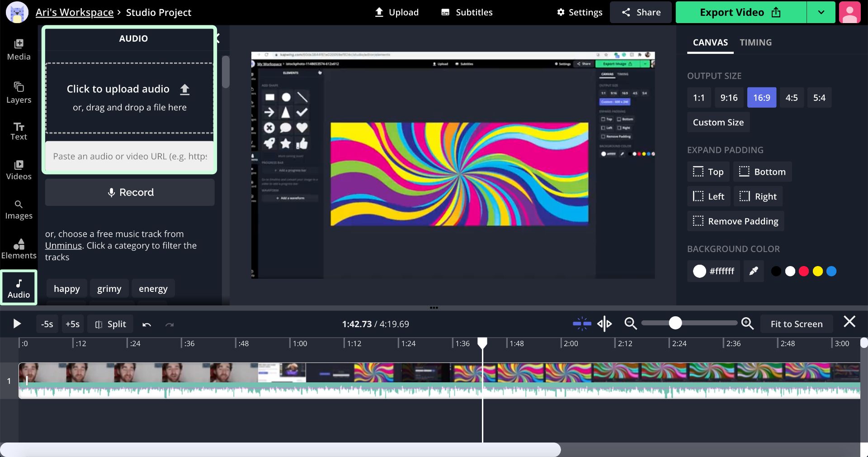Open the #ffffff background color picker
This screenshot has width=868, height=457.
tap(713, 271)
